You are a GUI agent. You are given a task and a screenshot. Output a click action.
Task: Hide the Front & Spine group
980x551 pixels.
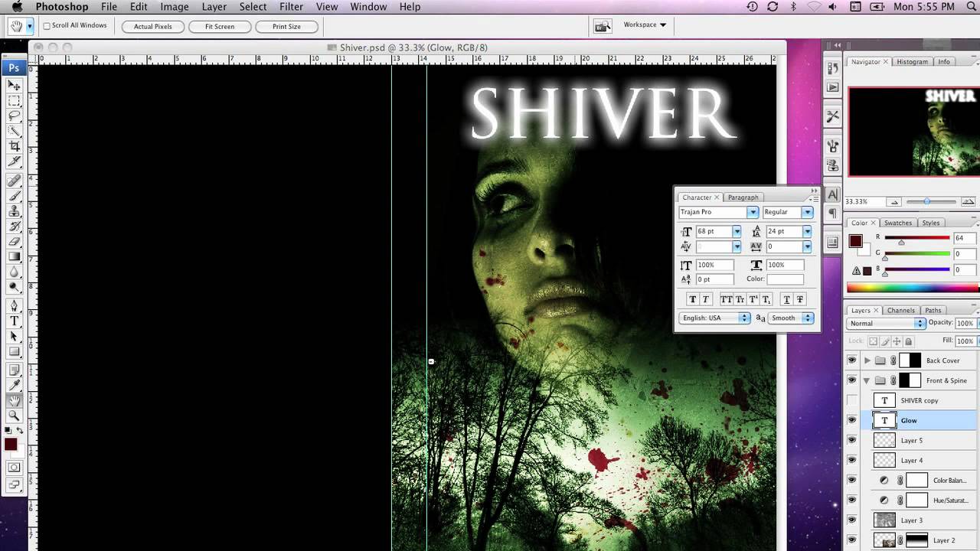[851, 380]
